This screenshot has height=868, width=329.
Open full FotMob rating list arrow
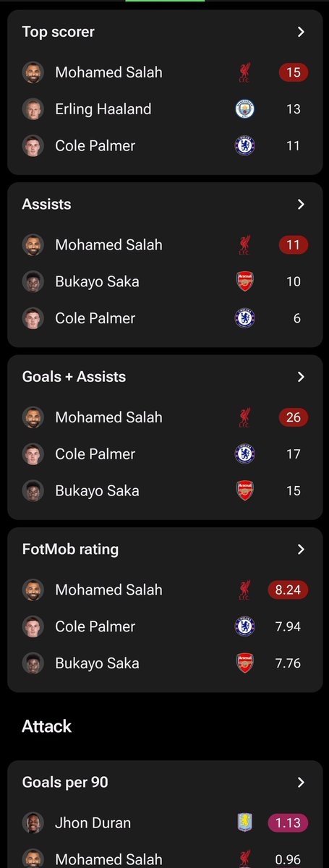[301, 550]
